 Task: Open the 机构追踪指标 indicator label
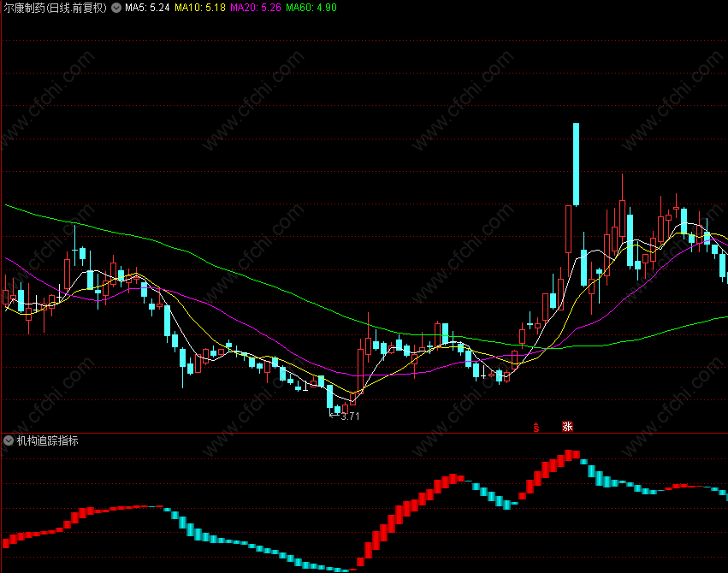point(47,440)
